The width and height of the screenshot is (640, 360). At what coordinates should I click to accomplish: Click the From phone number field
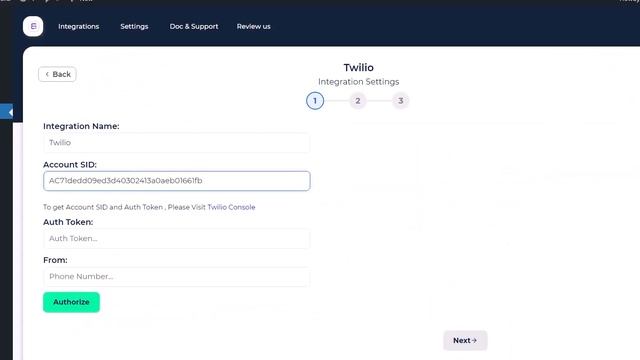point(176,277)
